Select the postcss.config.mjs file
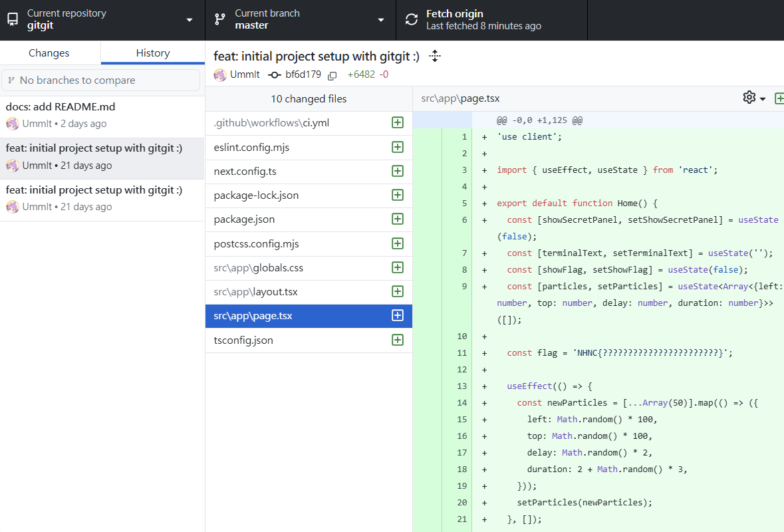Screen dimensions: 784x532 [x=309, y=244]
